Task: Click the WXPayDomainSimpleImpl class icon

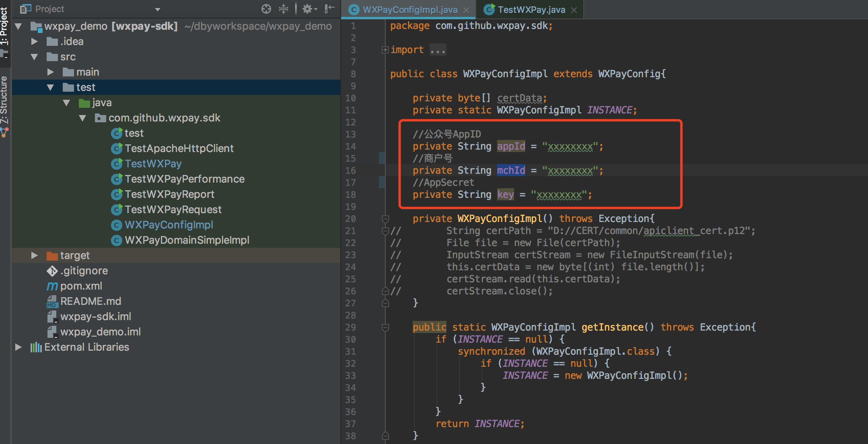Action: (x=117, y=240)
